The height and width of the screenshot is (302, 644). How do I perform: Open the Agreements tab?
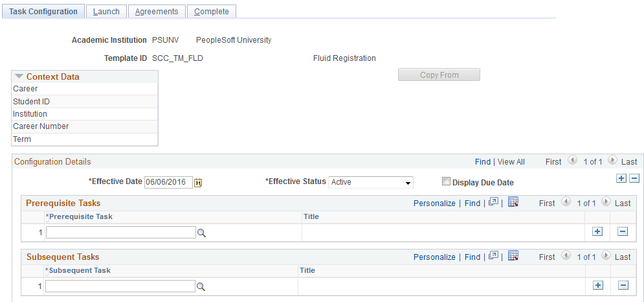[157, 12]
